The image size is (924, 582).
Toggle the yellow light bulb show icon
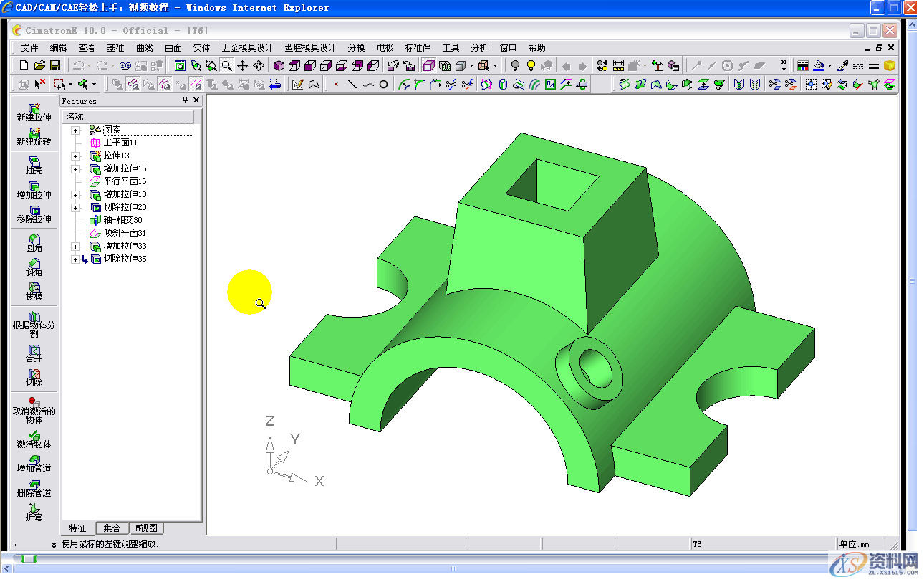(x=531, y=65)
